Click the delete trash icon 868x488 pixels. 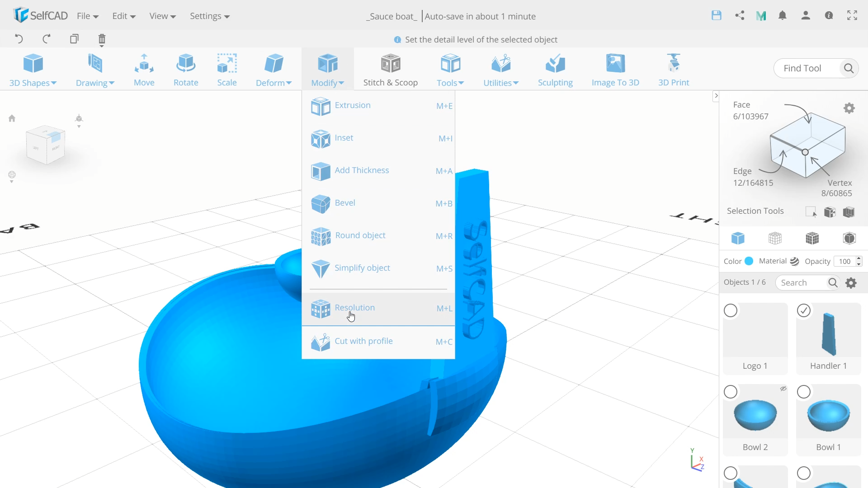[102, 40]
